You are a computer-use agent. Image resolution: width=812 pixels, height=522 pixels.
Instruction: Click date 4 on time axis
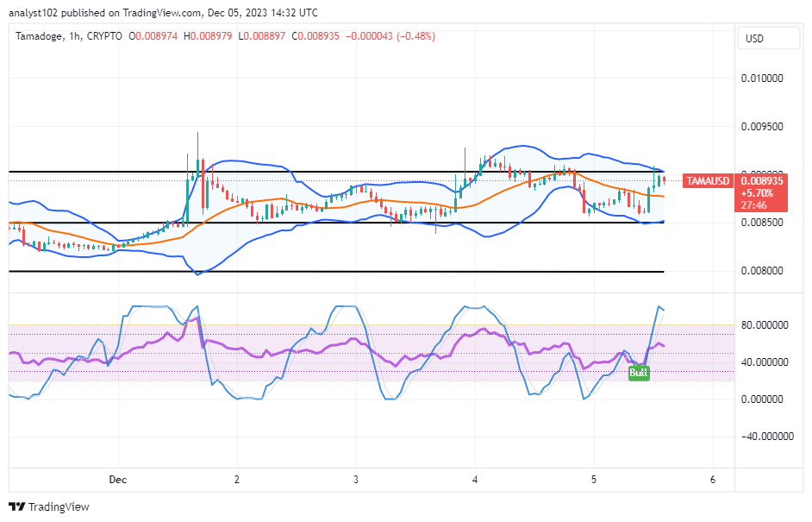[475, 480]
